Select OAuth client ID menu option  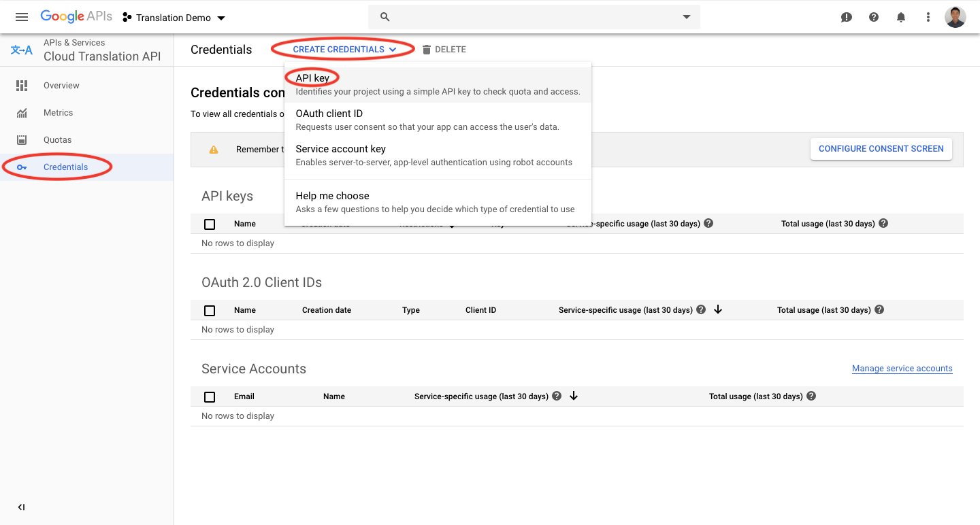329,114
